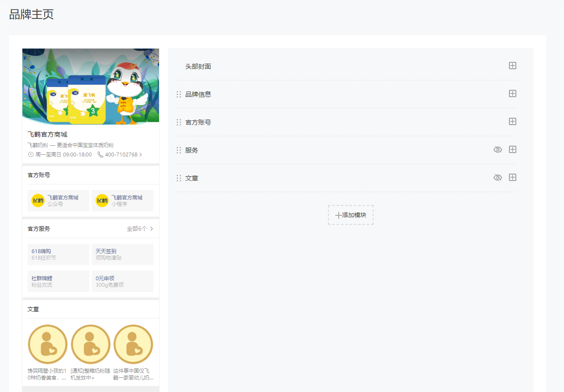
Task: Click the slogan 飞鹤奶粉 — 更适合中国宝宝体质奶粉
Action: coord(70,145)
